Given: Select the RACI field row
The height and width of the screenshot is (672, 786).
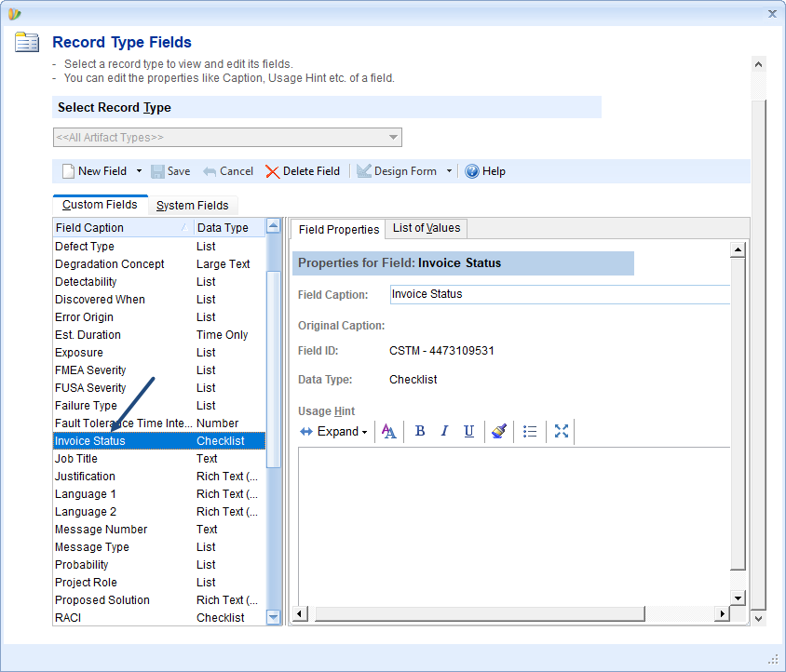Looking at the screenshot, I should point(159,618).
